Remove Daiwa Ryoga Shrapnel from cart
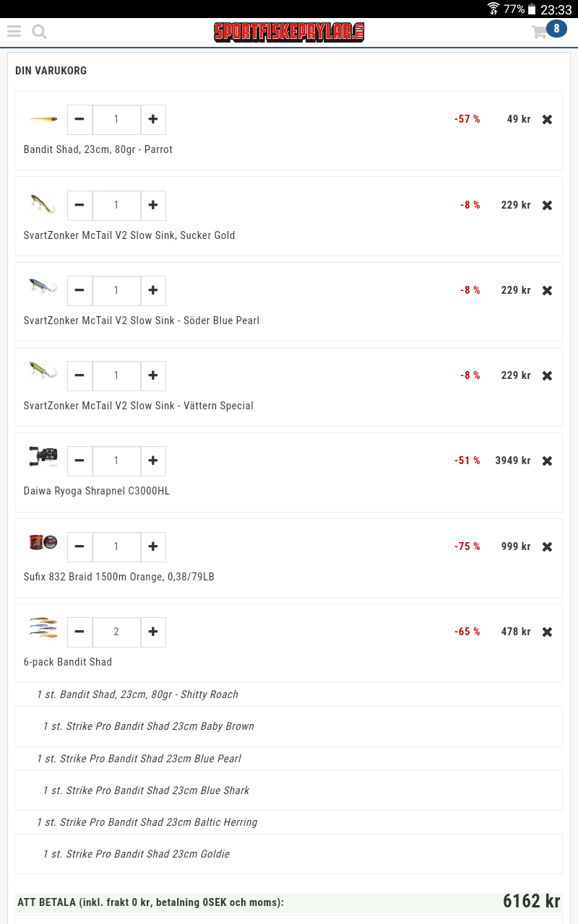The width and height of the screenshot is (578, 924). point(547,461)
